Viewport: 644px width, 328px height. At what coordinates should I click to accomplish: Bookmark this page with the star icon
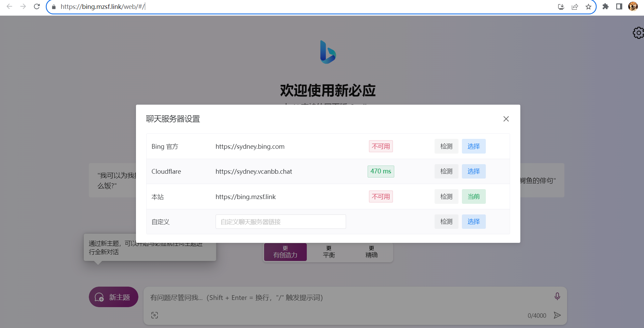pyautogui.click(x=588, y=7)
